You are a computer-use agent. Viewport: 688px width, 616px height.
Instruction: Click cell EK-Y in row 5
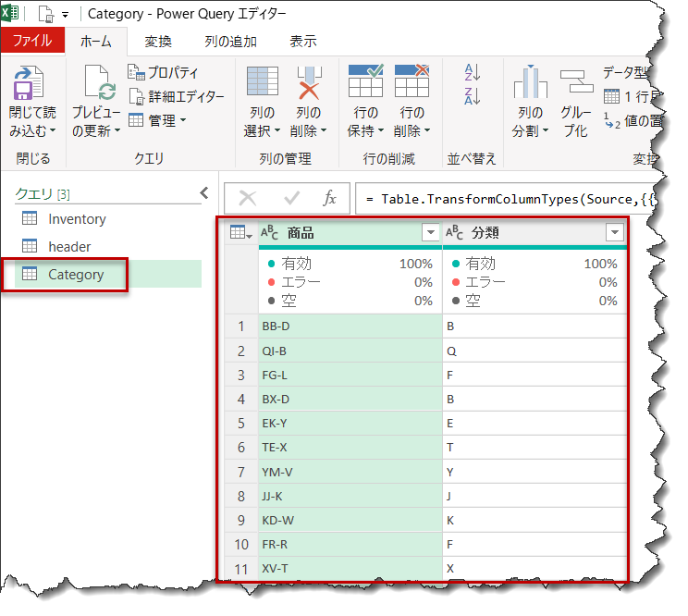point(350,424)
